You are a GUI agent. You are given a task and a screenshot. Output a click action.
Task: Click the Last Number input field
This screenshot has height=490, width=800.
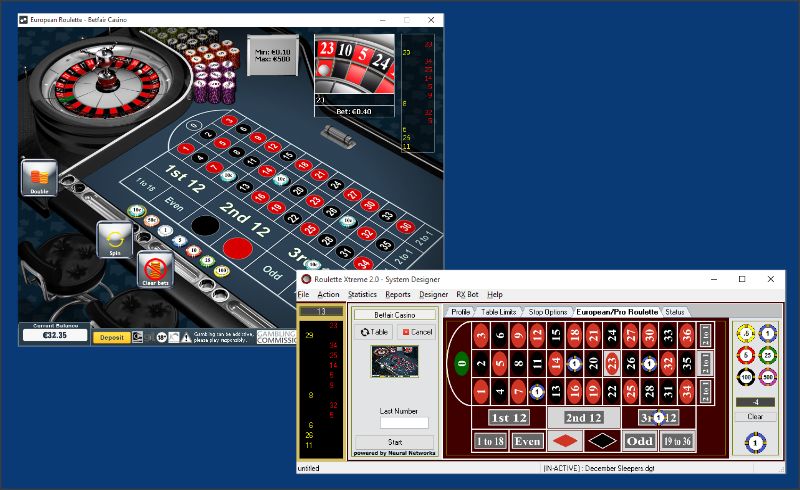coord(404,423)
